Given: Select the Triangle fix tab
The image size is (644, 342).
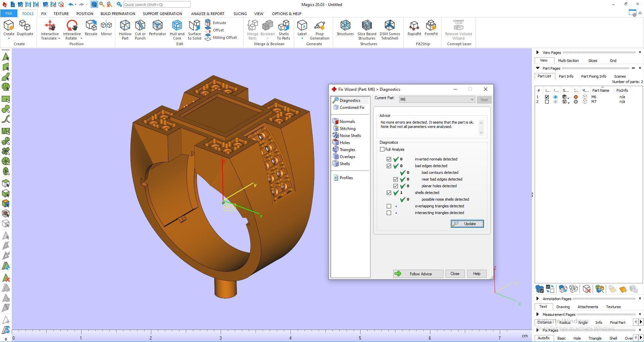Looking at the screenshot, I should [x=595, y=338].
